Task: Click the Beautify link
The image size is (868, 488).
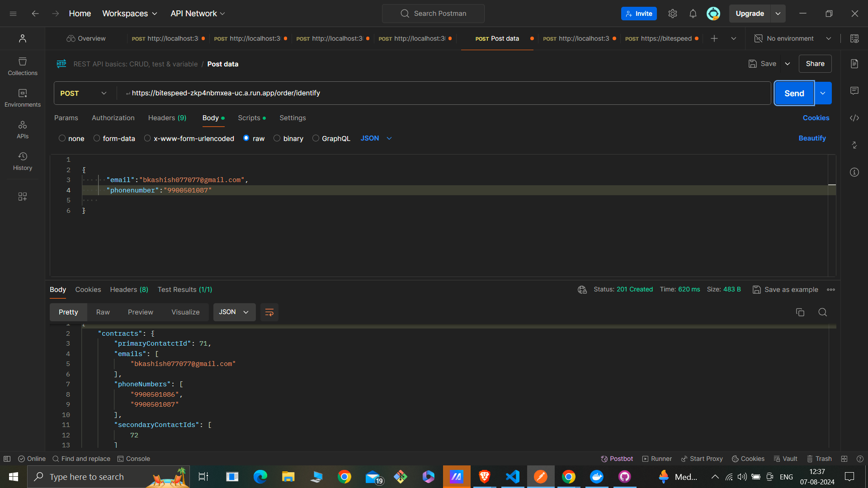Action: 812,138
